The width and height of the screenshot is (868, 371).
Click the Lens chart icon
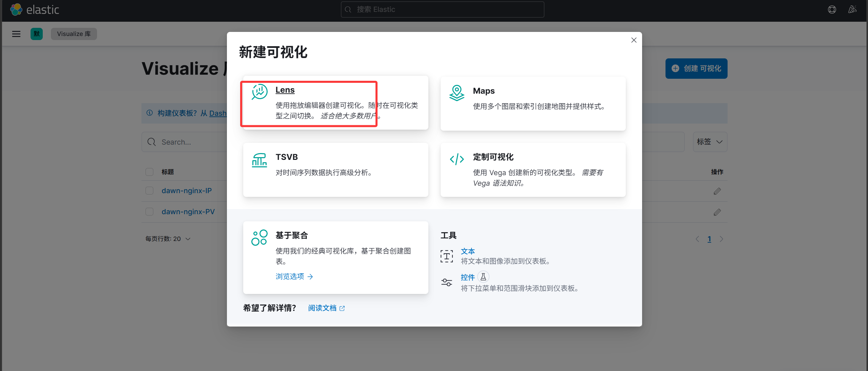[x=259, y=92]
